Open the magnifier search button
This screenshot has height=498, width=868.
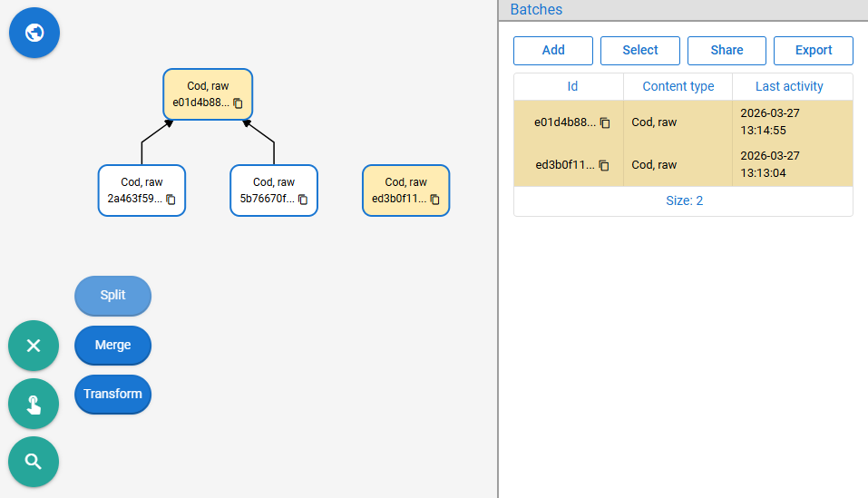(x=34, y=462)
